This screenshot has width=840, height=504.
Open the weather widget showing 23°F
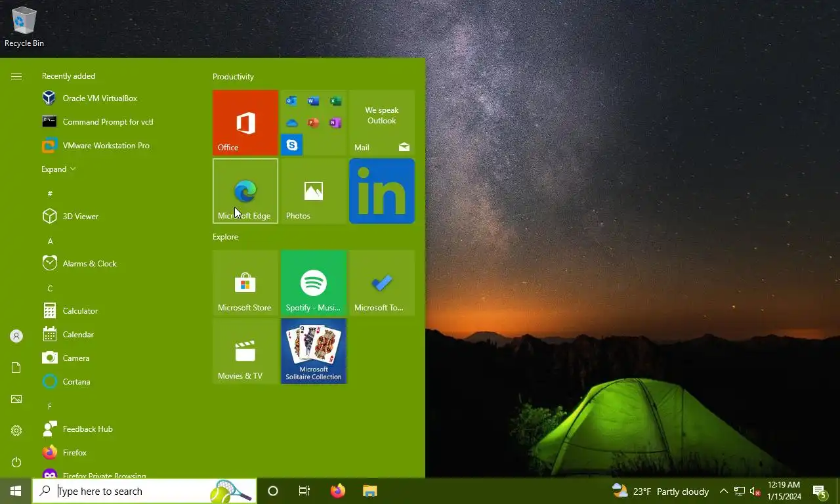(x=660, y=491)
